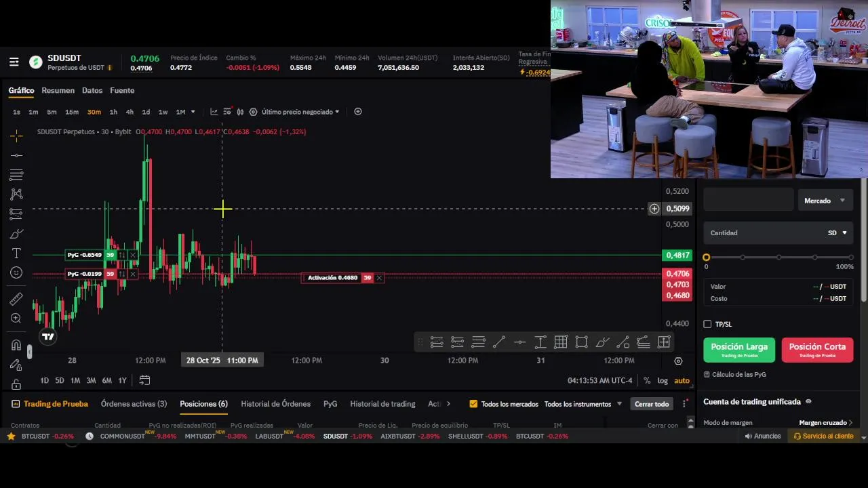Open the hamburger menu beside SDUSDT
Viewport: 868px width, 488px height.
pyautogui.click(x=14, y=62)
